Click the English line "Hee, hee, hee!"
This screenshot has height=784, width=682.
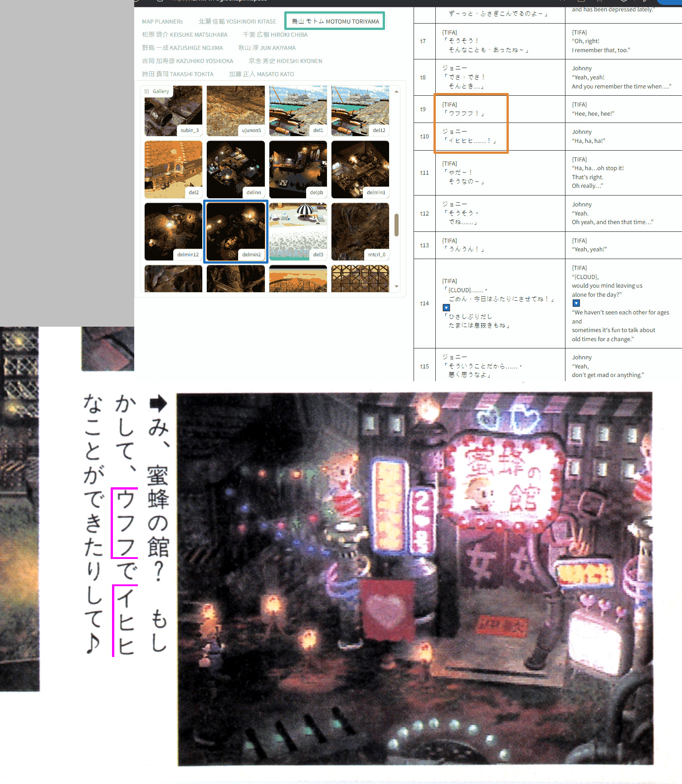click(x=593, y=114)
